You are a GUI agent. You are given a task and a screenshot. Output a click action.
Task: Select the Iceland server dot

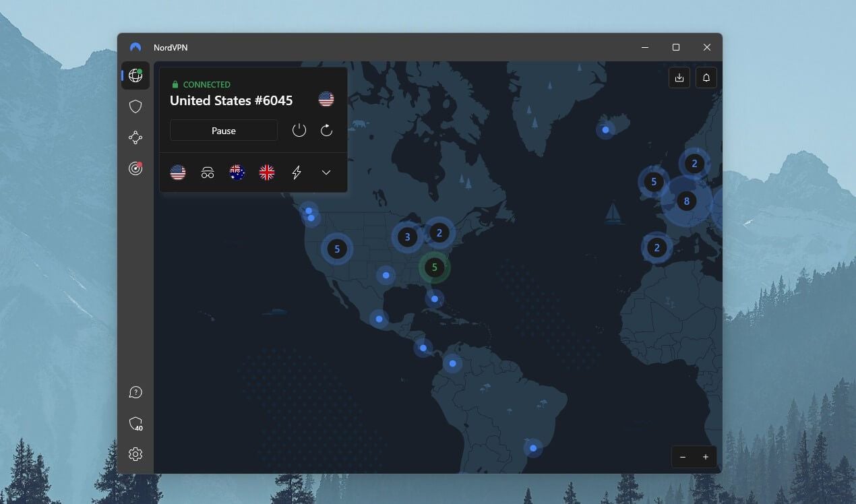pos(605,130)
